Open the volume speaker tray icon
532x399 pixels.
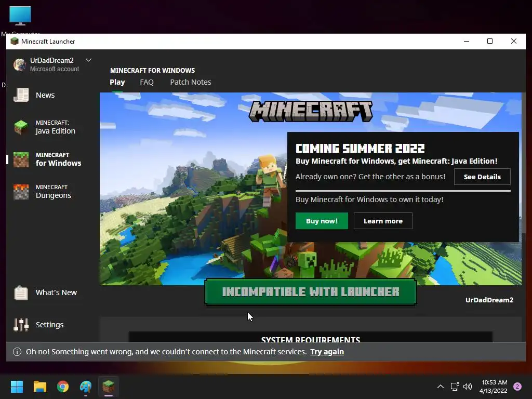point(468,387)
